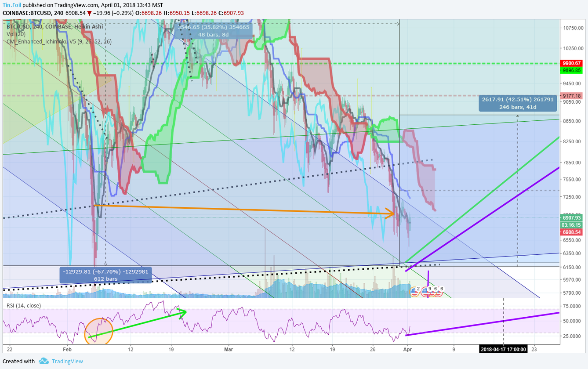
Task: Click the 5790.00 price scale value
Action: tap(573, 293)
